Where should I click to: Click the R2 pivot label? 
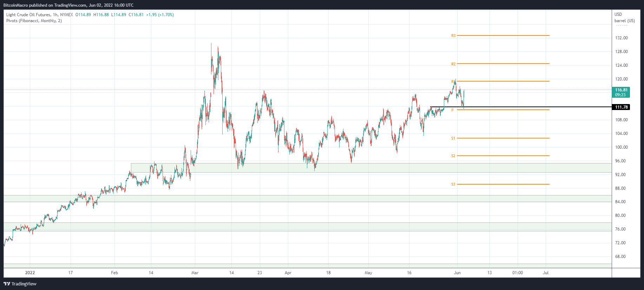click(x=453, y=64)
